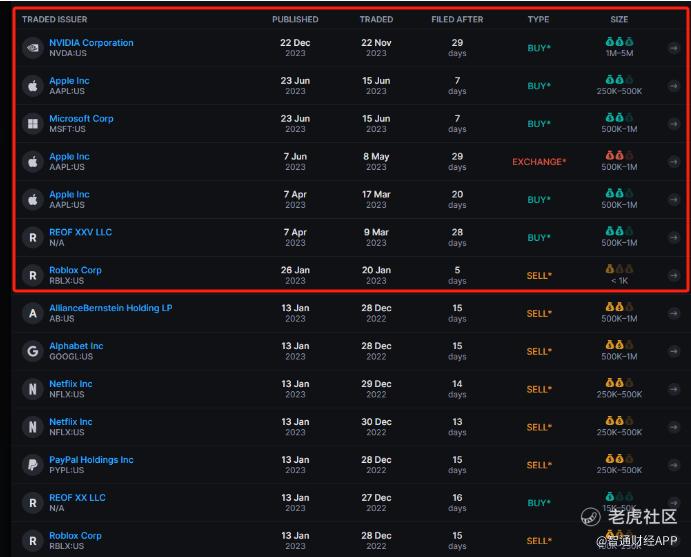Screen dimensions: 691x557
Task: Click the 22 Nov 2023 traded date
Action: (x=376, y=48)
